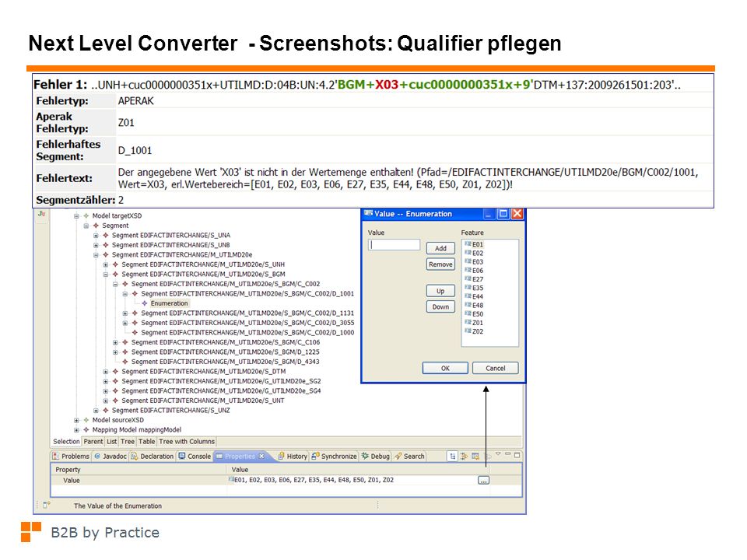Click the icon of Mapping Model mappingModel node
Viewport: 747px width, 560px height.
pyautogui.click(x=86, y=429)
